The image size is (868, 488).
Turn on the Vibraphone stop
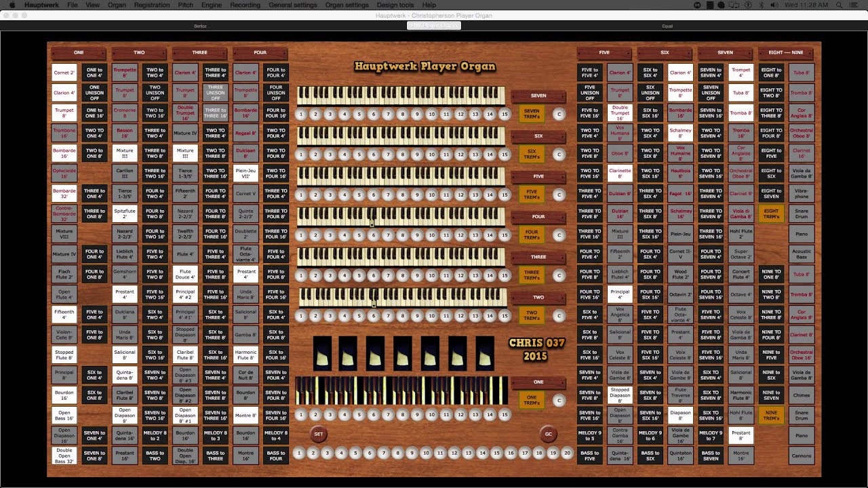802,194
